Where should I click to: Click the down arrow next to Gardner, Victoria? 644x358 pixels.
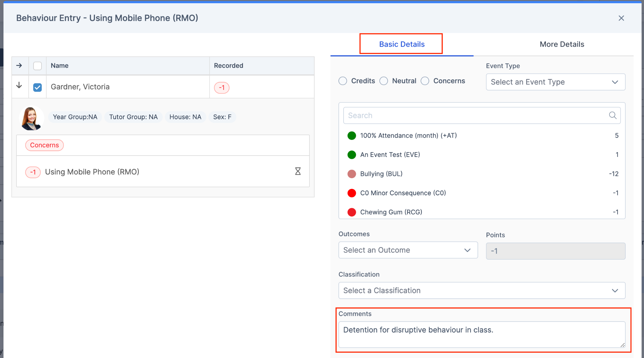pos(20,86)
